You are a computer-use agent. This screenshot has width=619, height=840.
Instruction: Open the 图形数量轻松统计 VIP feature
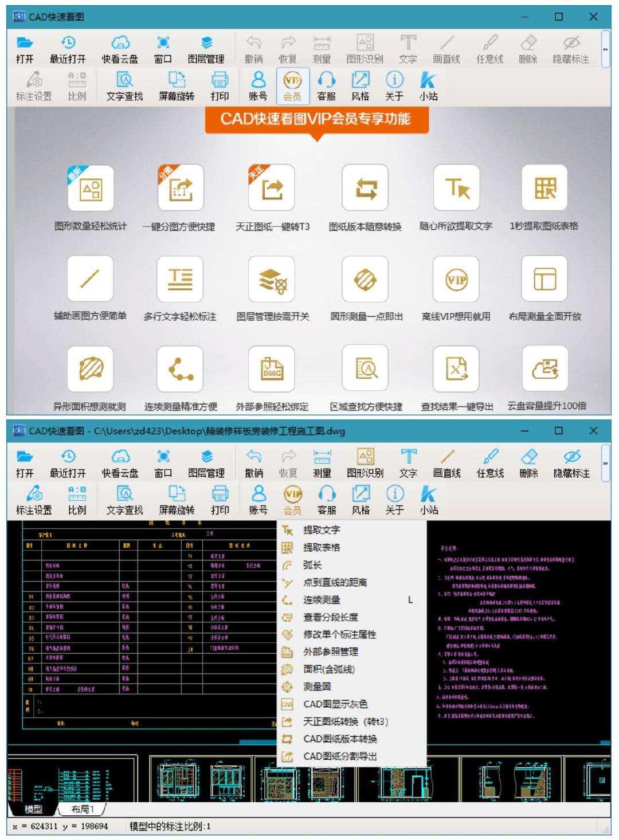91,188
